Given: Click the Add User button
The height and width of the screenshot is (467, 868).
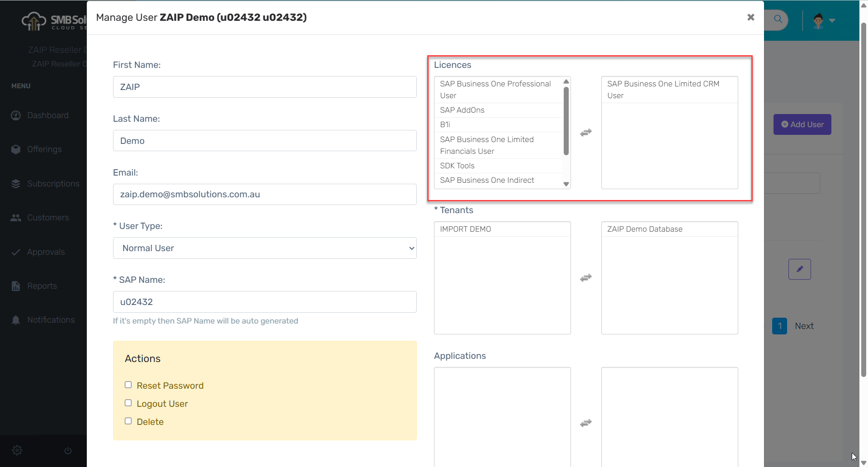Looking at the screenshot, I should 802,124.
